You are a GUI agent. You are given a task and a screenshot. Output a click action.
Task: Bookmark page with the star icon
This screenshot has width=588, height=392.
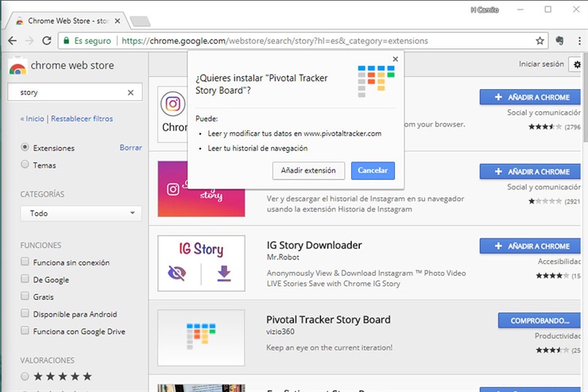pyautogui.click(x=540, y=41)
